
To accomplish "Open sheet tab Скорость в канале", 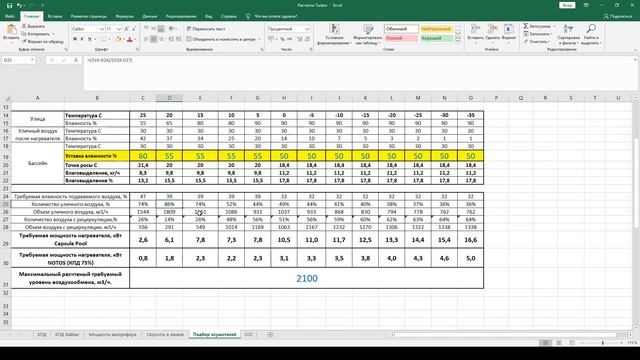I will point(165,334).
